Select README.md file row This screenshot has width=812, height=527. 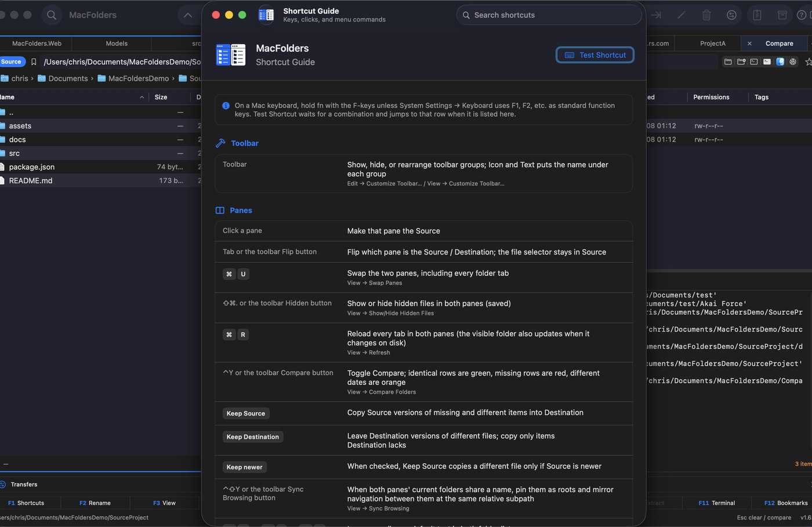(100, 181)
